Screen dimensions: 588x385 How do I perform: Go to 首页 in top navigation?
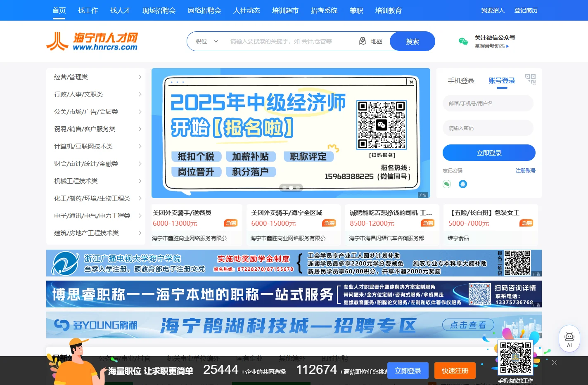point(59,10)
